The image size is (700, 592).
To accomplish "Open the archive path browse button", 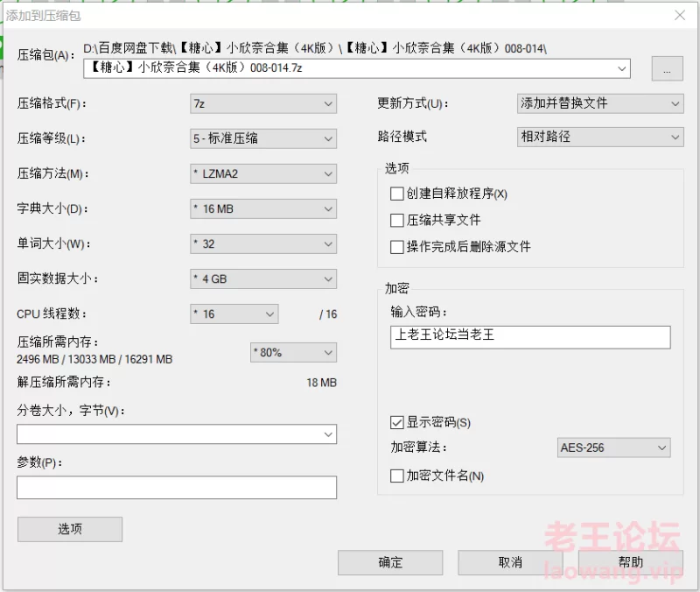I will pyautogui.click(x=667, y=68).
